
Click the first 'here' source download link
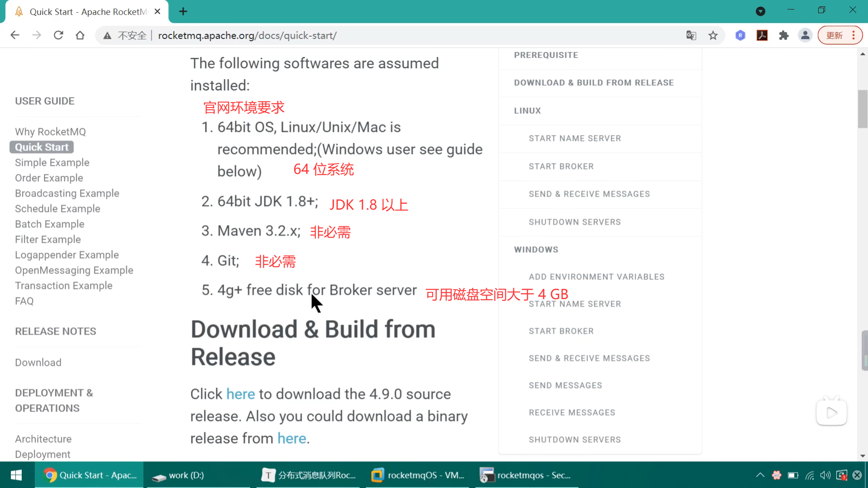click(241, 394)
